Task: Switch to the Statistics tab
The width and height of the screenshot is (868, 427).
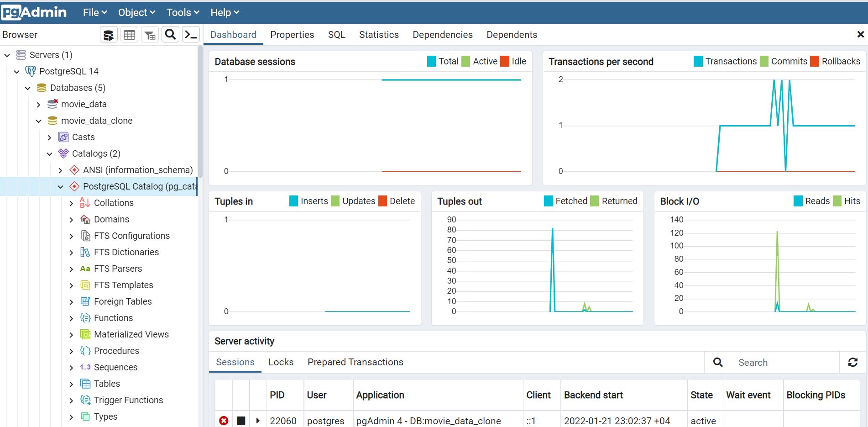Action: pos(379,35)
